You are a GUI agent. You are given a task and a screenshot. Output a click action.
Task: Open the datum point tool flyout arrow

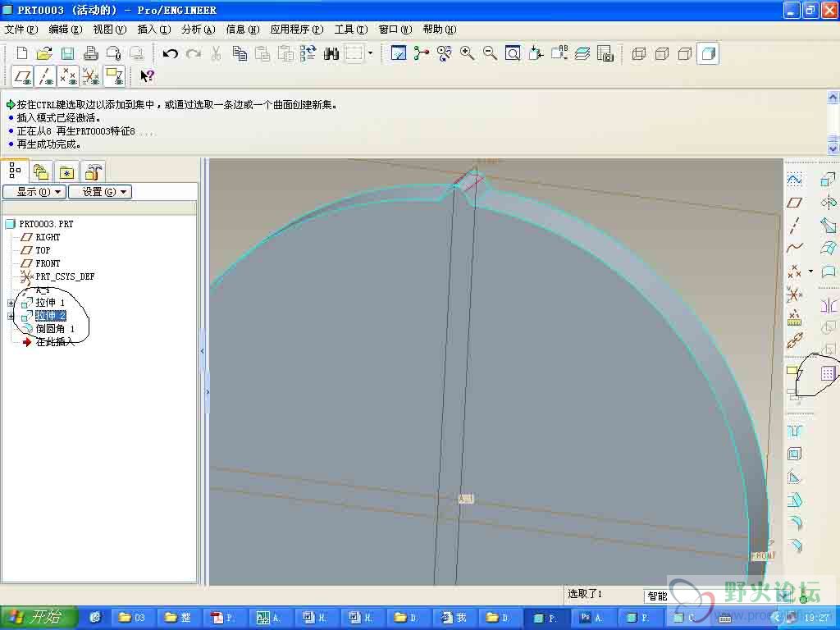810,271
